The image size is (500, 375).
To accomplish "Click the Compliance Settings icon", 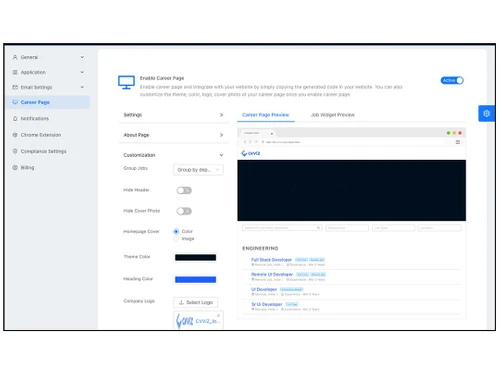I will [x=15, y=151].
